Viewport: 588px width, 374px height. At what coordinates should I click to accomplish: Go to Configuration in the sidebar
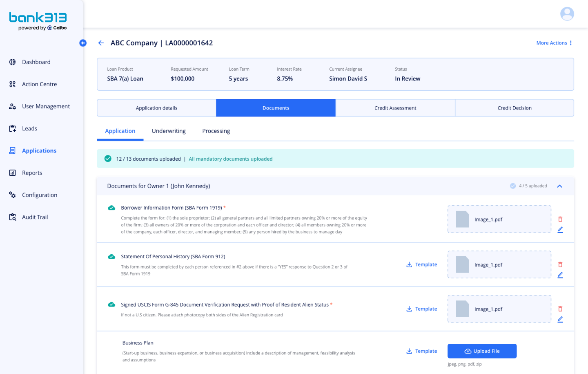pos(39,195)
